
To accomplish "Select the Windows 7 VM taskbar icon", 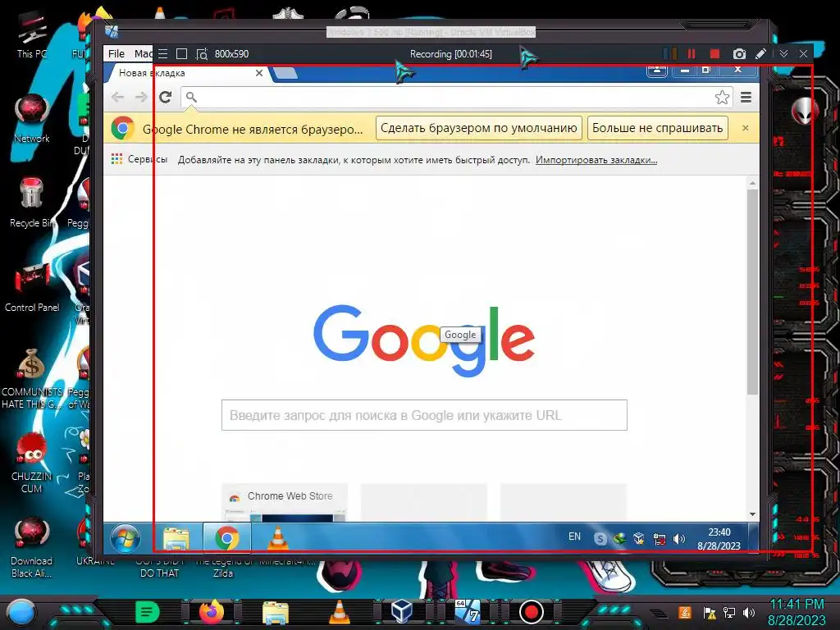I will point(468,612).
